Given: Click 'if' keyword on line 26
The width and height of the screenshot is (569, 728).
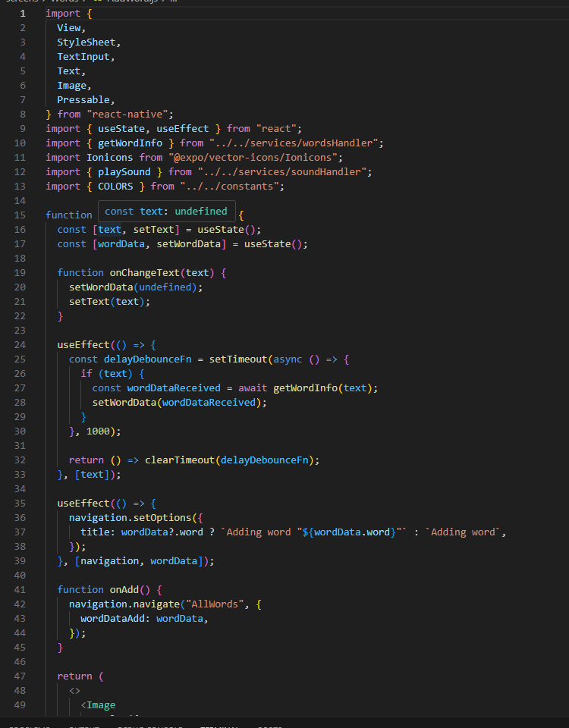Looking at the screenshot, I should point(86,373).
